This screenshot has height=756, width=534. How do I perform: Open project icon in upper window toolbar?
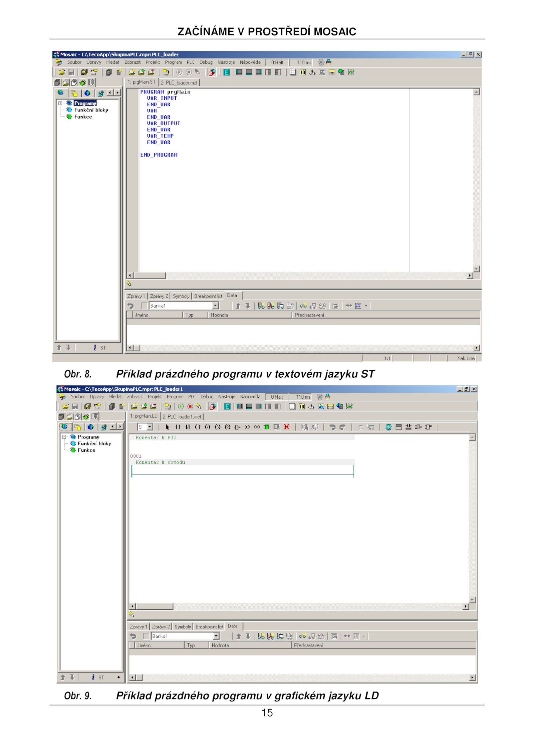click(62, 72)
